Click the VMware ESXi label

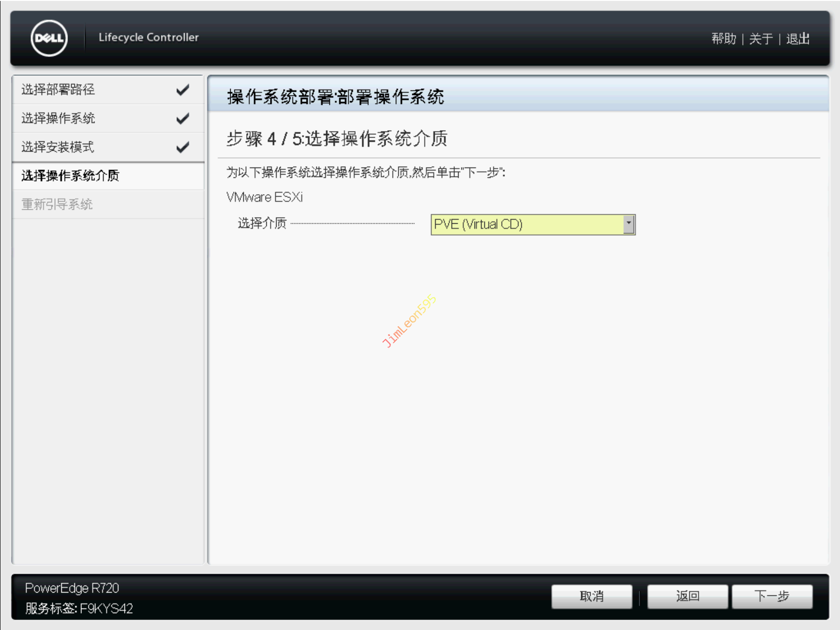pyautogui.click(x=264, y=197)
